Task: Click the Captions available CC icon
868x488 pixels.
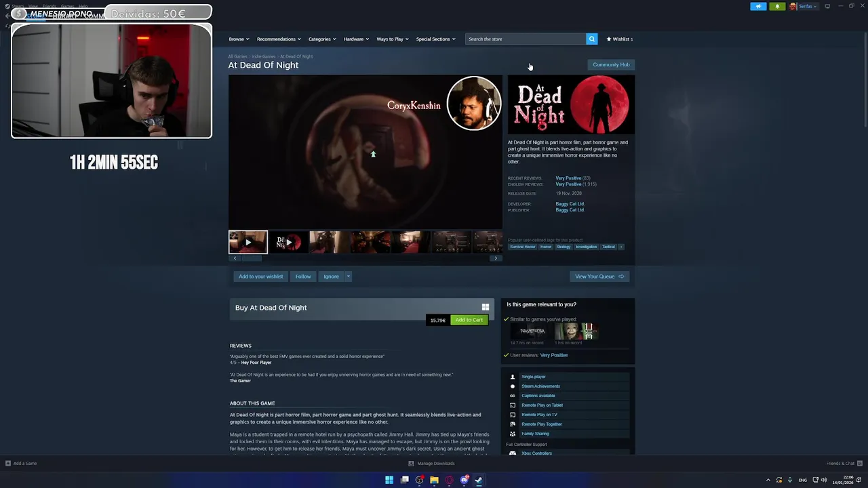Action: (x=513, y=396)
